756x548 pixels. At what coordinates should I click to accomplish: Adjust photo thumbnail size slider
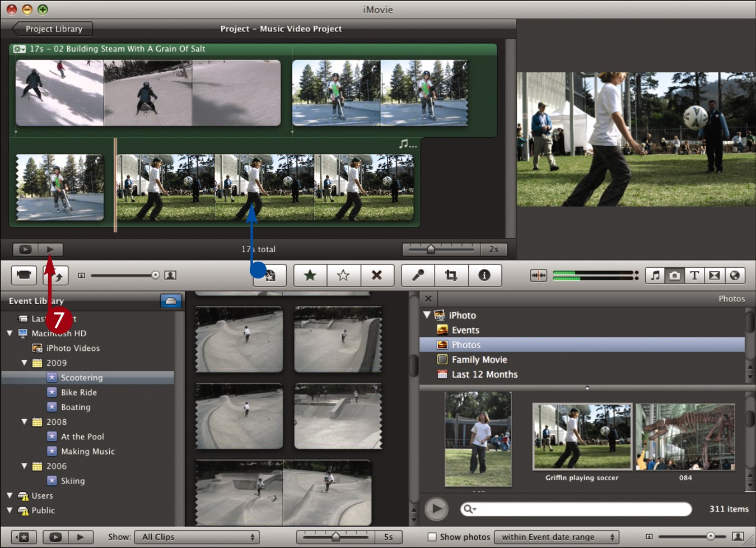710,536
